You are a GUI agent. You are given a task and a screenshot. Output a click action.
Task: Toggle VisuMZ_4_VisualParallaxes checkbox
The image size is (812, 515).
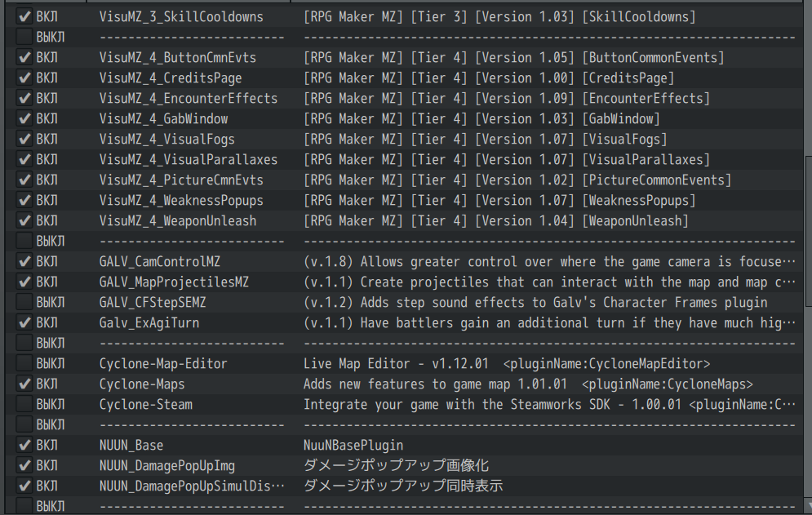click(x=24, y=160)
